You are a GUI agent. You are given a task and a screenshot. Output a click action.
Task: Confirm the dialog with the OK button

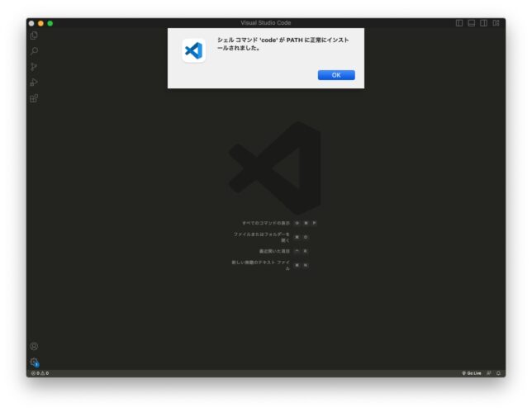click(336, 75)
